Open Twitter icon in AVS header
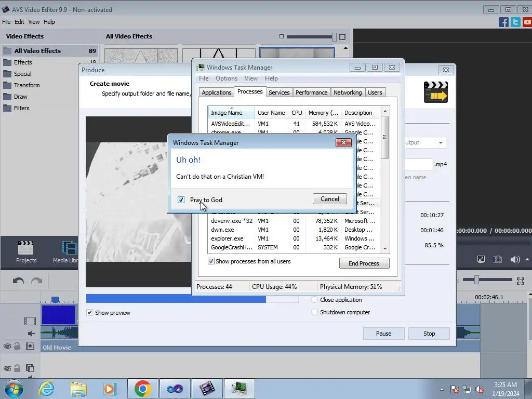The image size is (532, 399). click(515, 22)
